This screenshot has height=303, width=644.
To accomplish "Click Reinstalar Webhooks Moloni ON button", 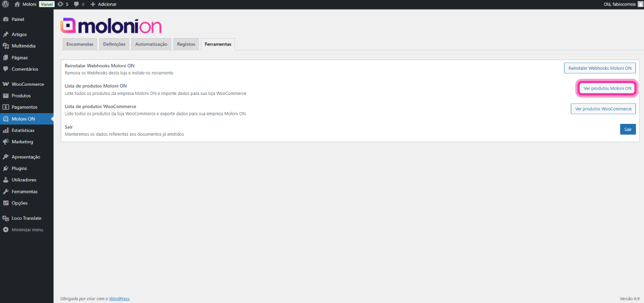I will (x=600, y=68).
